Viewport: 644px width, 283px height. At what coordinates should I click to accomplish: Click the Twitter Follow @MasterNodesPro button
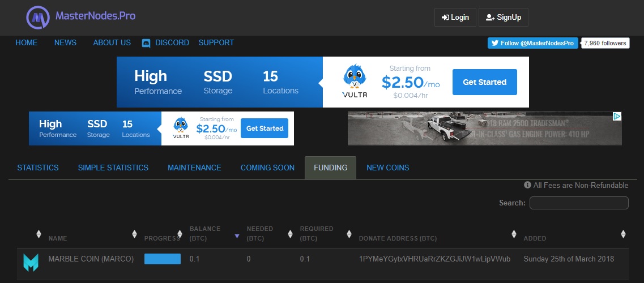click(532, 43)
